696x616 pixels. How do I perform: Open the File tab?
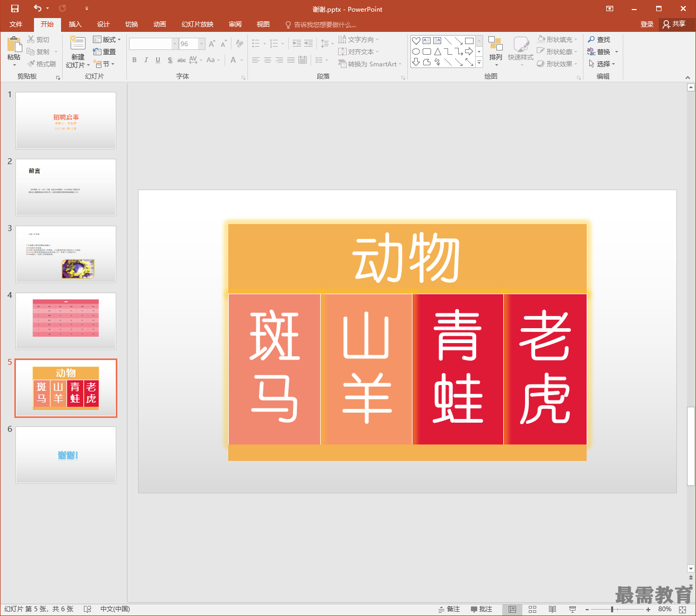pos(16,24)
